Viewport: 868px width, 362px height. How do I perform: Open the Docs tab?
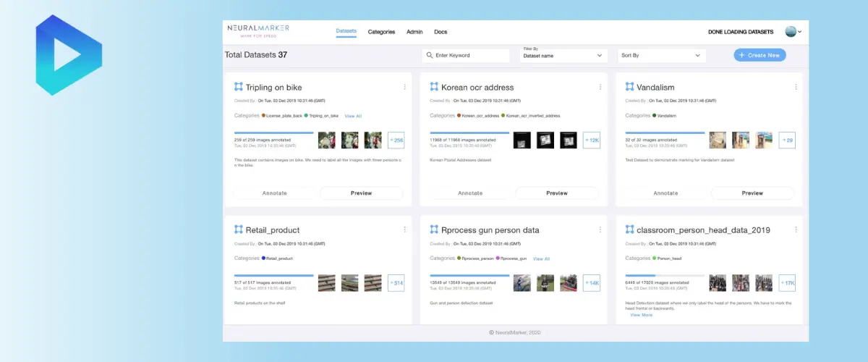(x=441, y=32)
